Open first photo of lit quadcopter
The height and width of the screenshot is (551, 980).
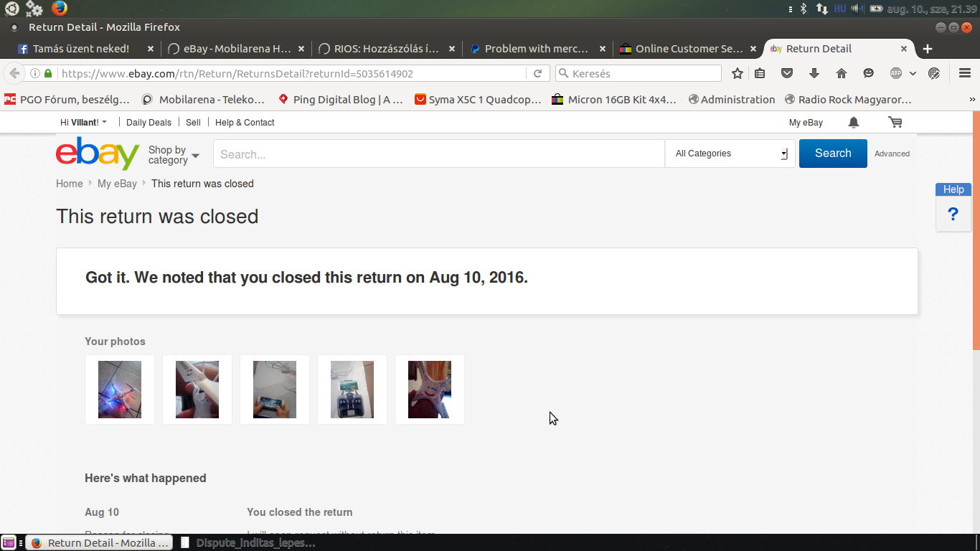pos(120,390)
